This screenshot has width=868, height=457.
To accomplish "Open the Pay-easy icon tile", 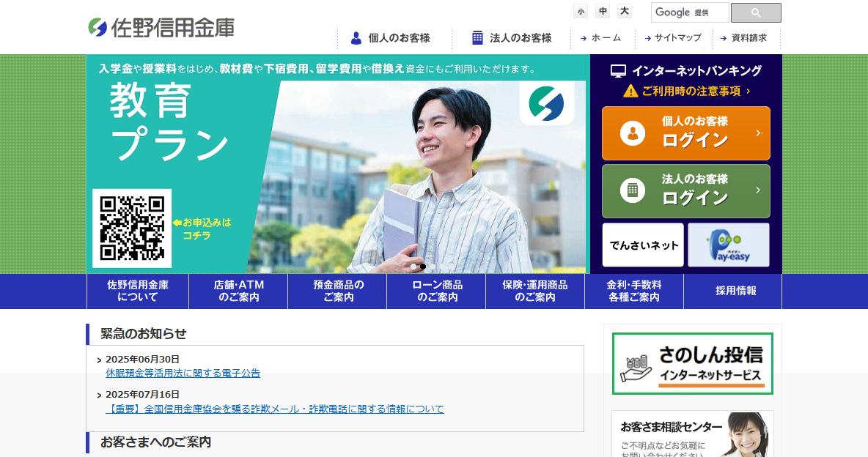I will [x=729, y=245].
